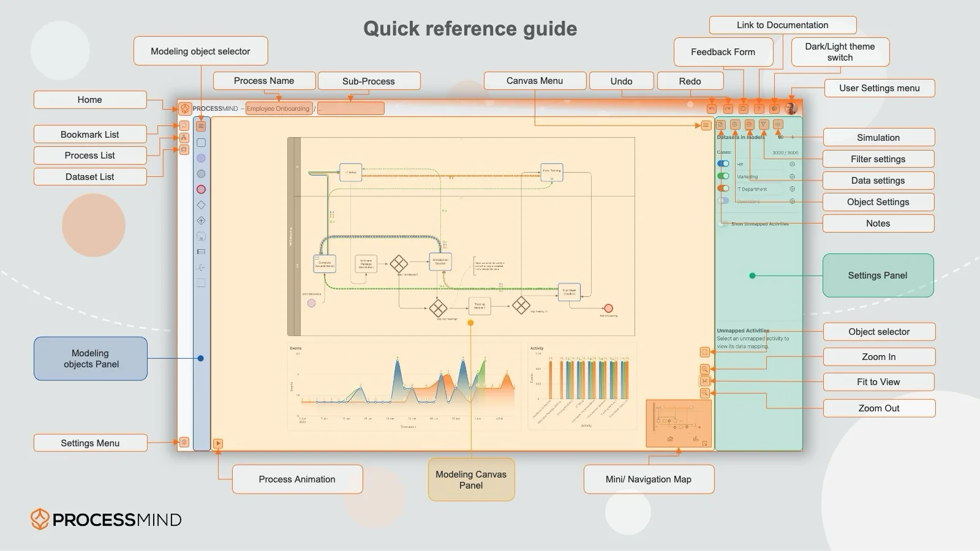Toggle the HR dataset switch
The height and width of the screenshot is (551, 980).
(723, 164)
